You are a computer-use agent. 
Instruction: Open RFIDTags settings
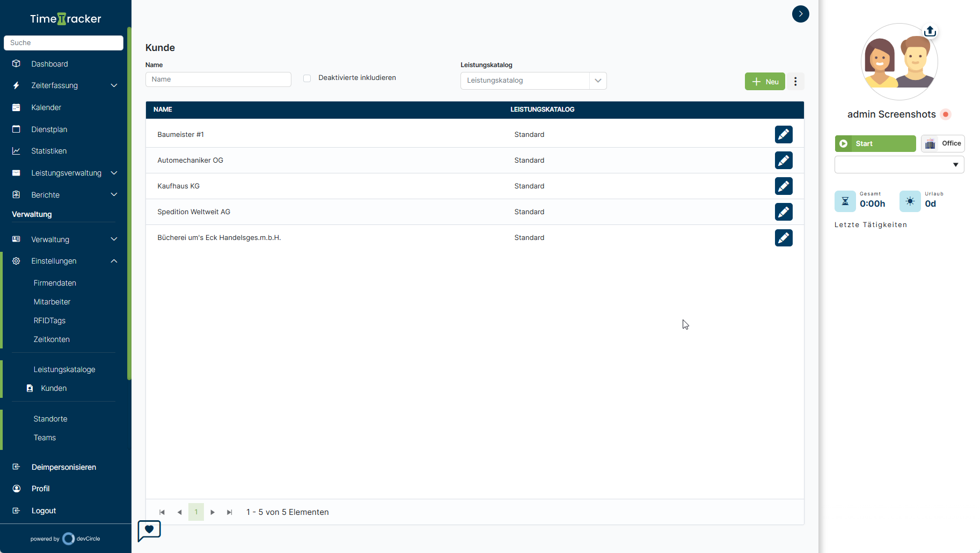click(49, 321)
